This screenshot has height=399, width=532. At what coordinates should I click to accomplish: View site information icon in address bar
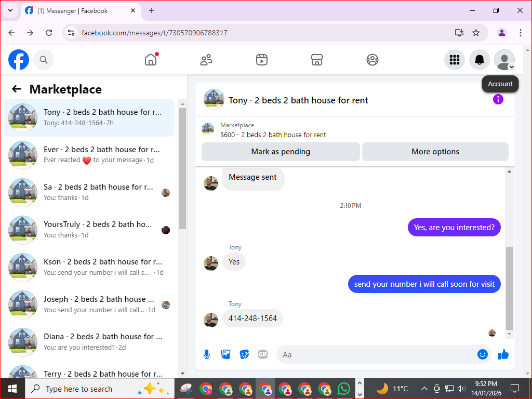tap(71, 33)
